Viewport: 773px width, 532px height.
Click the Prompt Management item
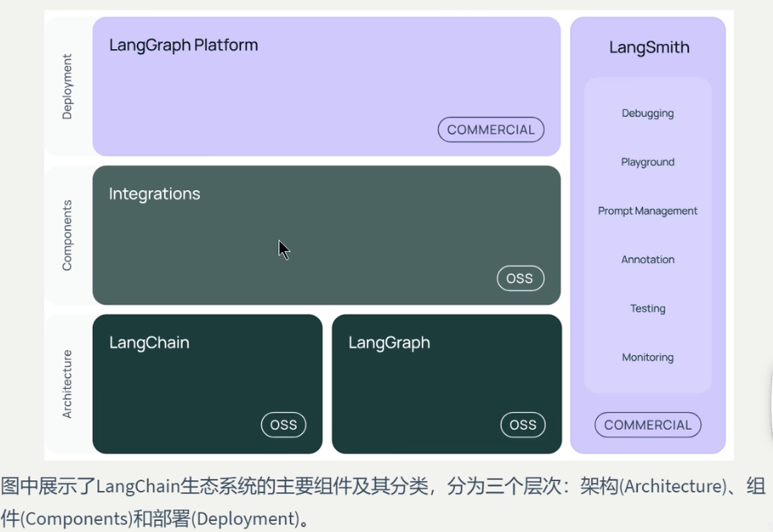648,211
